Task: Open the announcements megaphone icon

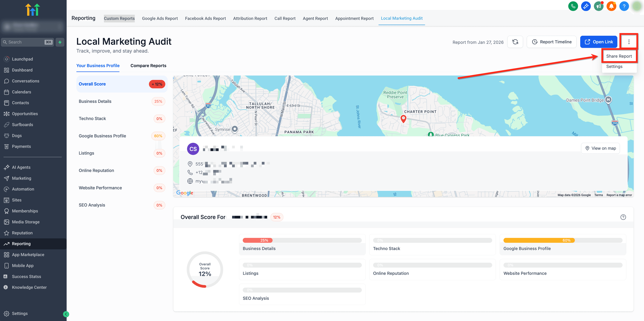Action: pos(598,6)
